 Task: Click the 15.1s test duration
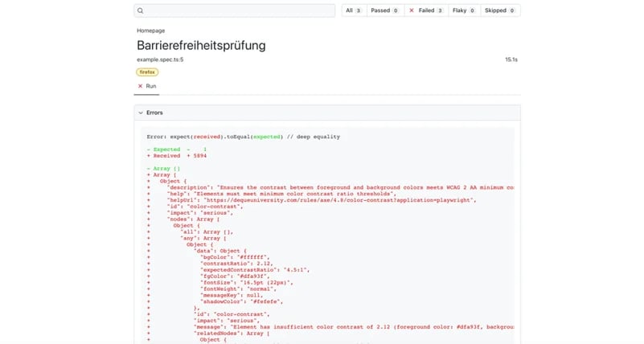511,59
